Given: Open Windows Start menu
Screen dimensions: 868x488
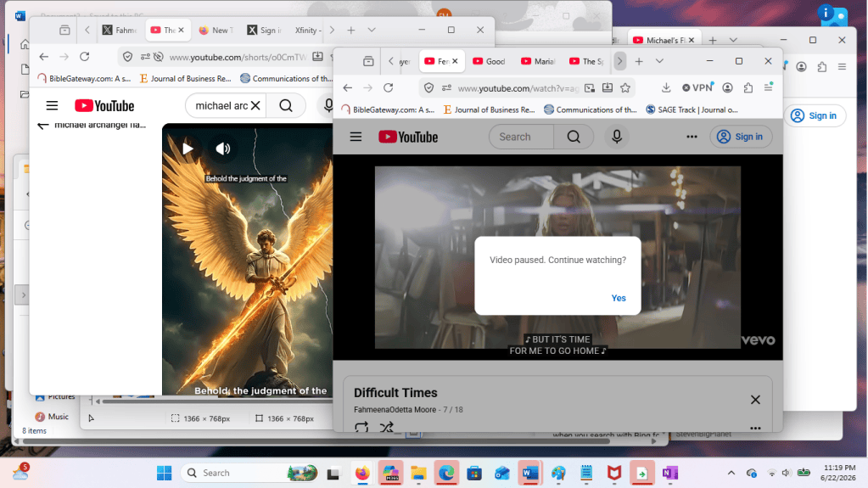Looking at the screenshot, I should [x=165, y=473].
